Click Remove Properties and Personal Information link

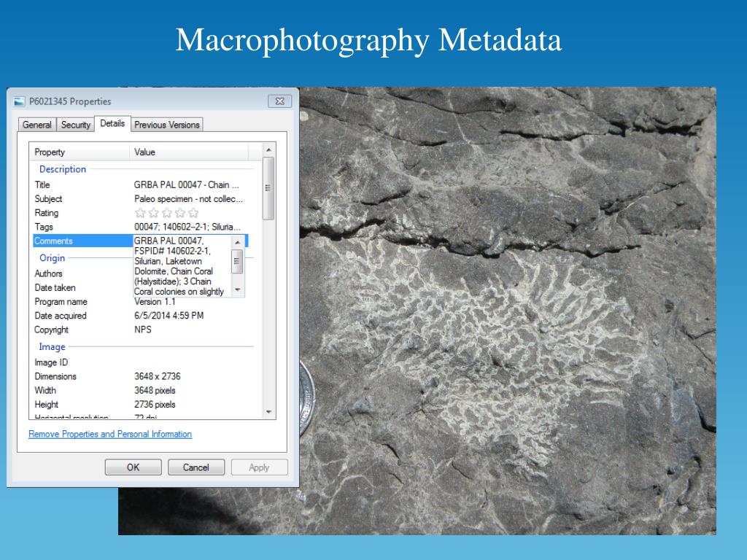pyautogui.click(x=110, y=434)
